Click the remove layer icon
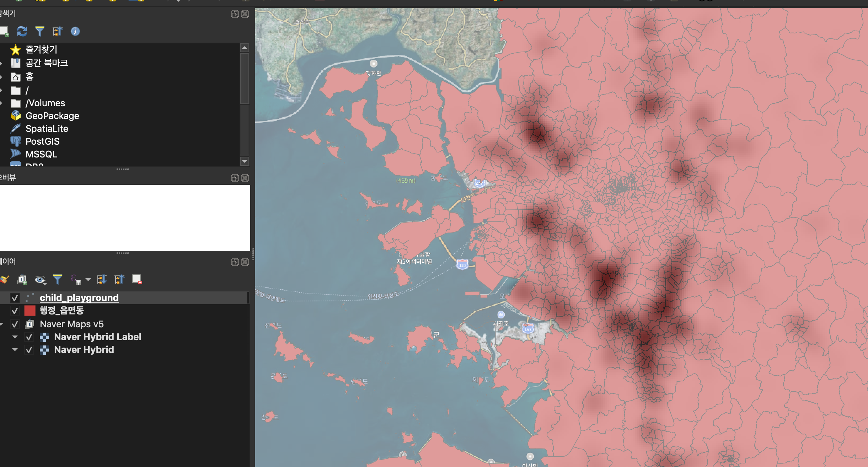Image resolution: width=868 pixels, height=467 pixels. 137,280
